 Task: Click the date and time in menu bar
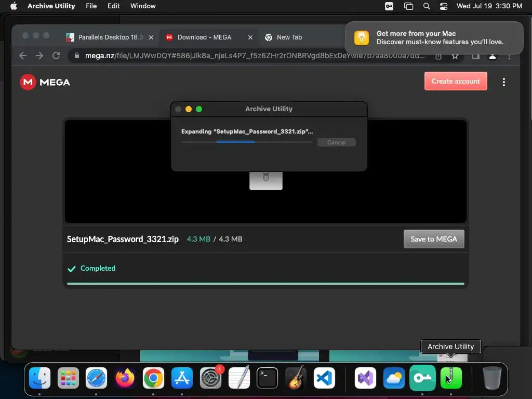(489, 6)
